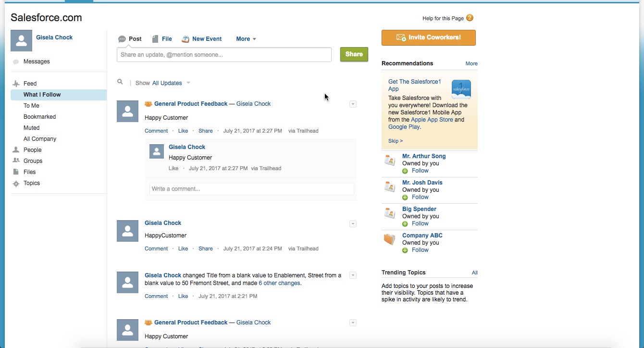Click Share on the 2:27 PM post
This screenshot has height=348, width=644.
[x=206, y=131]
